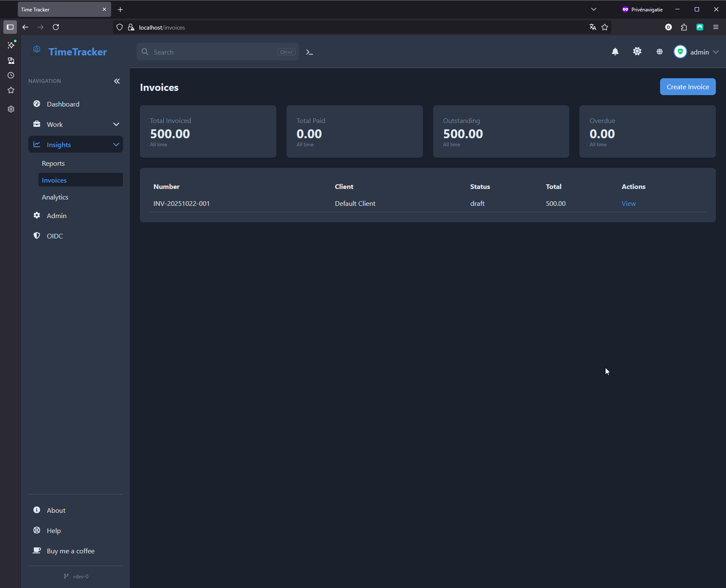The image size is (726, 588).
Task: Open the notifications bell icon
Action: point(615,52)
